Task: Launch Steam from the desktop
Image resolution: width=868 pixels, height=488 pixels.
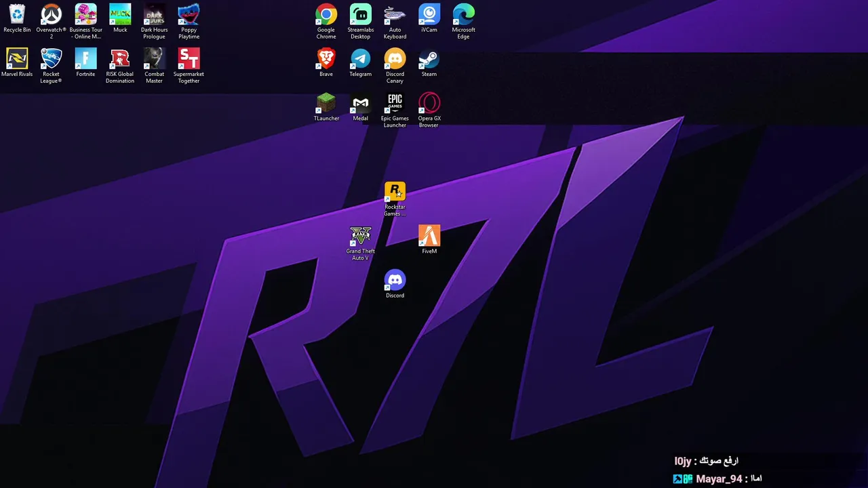Action: tap(429, 63)
